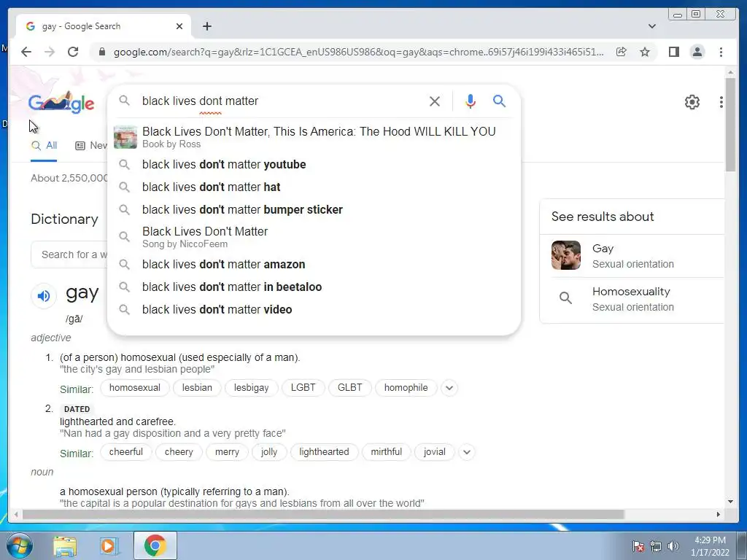Click the lighthearted synonym chip
This screenshot has width=747, height=560.
tap(324, 452)
